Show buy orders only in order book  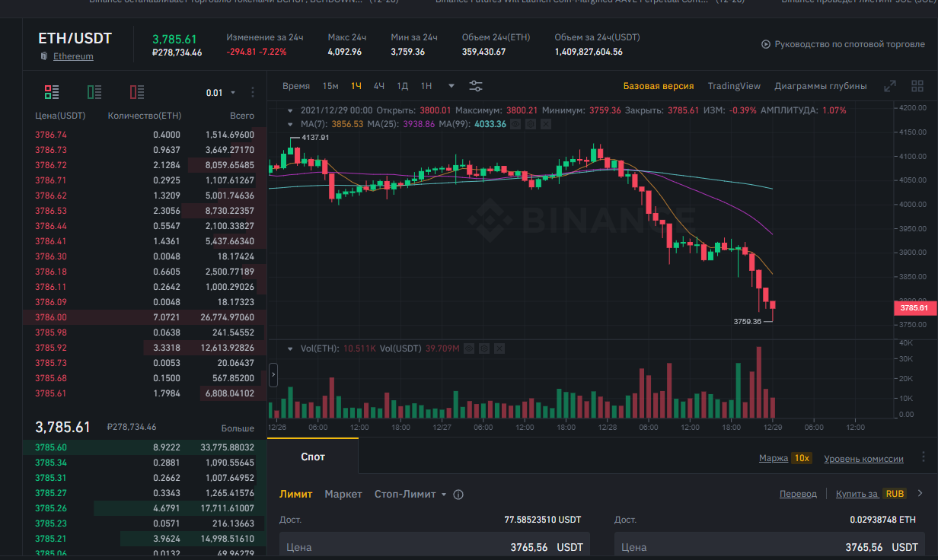pos(94,92)
